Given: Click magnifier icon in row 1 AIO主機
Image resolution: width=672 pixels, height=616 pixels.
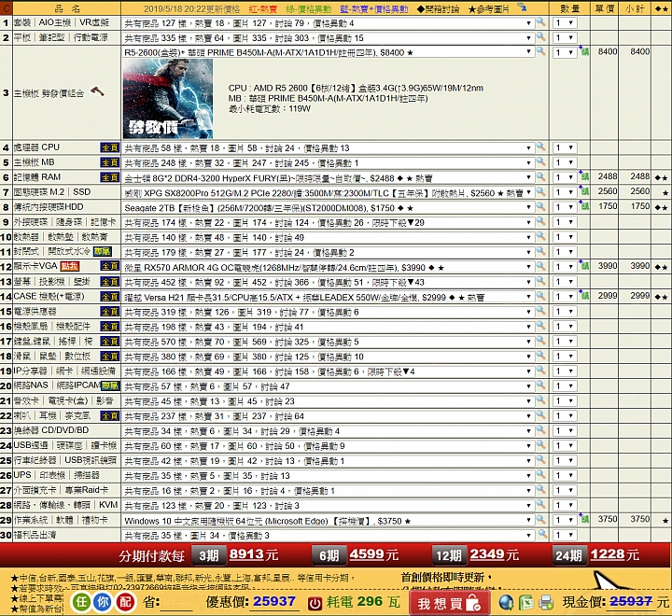Looking at the screenshot, I should (x=540, y=21).
